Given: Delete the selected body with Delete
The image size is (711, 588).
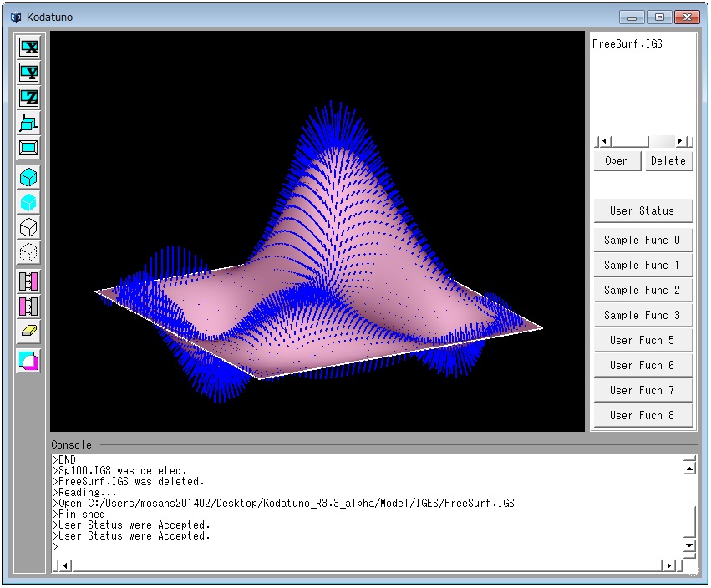Looking at the screenshot, I should (669, 161).
